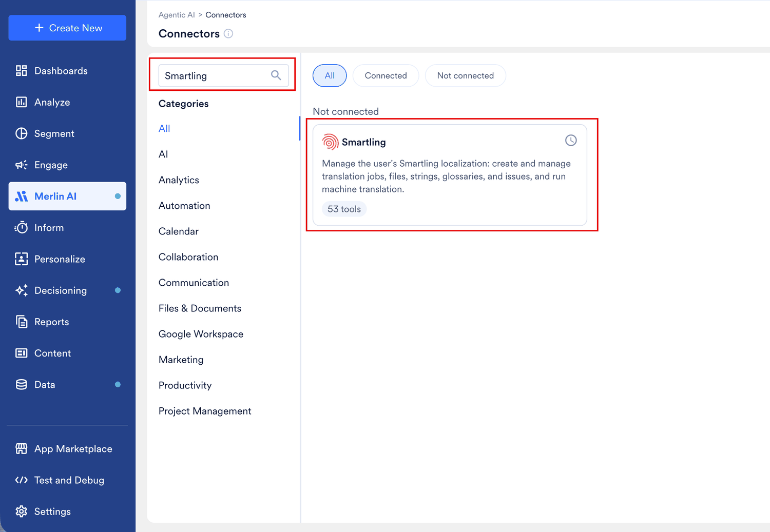770x532 pixels.
Task: Choose the Automation category
Action: point(184,206)
